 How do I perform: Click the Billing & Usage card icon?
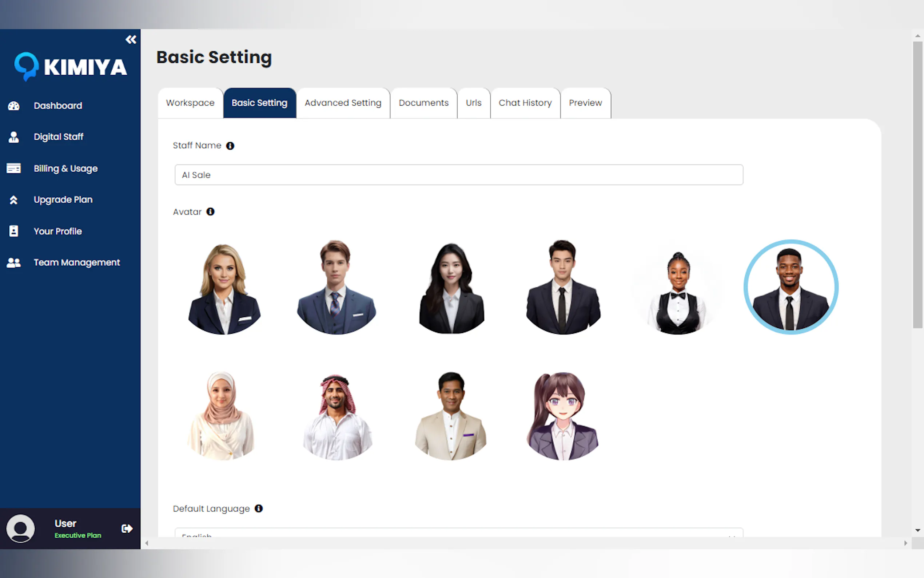pyautogui.click(x=14, y=168)
